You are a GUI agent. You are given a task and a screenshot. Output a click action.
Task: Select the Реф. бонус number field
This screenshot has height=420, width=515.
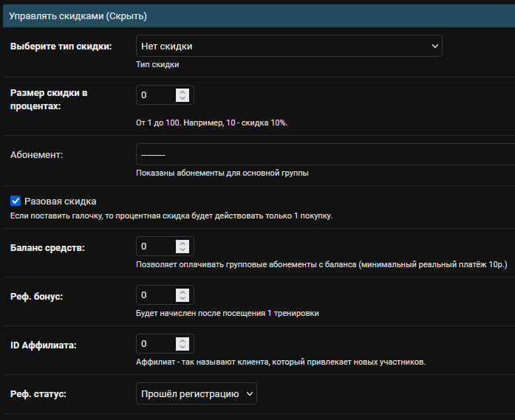click(157, 295)
